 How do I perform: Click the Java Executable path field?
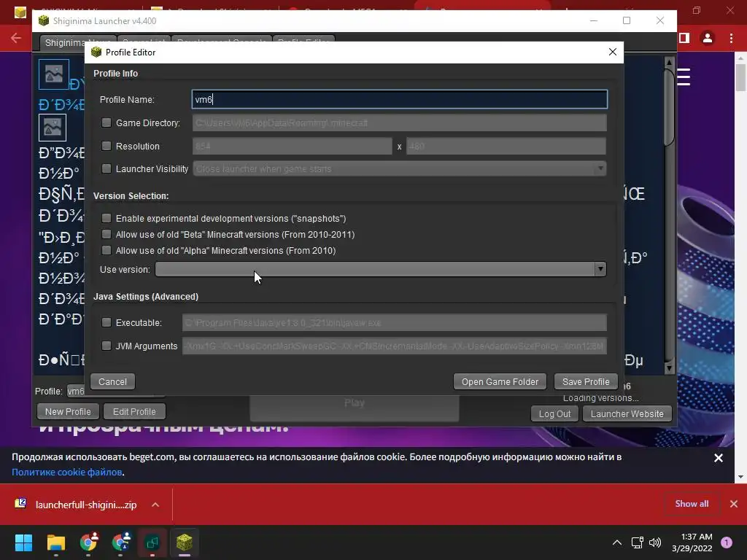pyautogui.click(x=394, y=322)
